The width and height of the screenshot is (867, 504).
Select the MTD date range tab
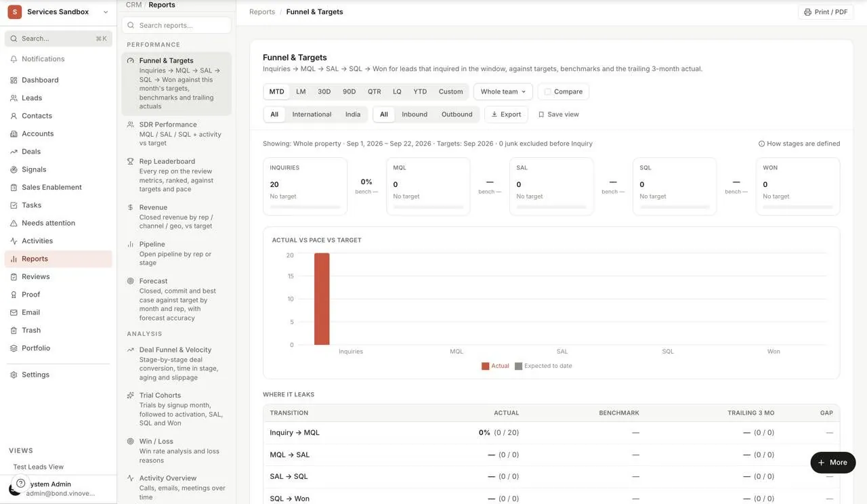pyautogui.click(x=276, y=91)
